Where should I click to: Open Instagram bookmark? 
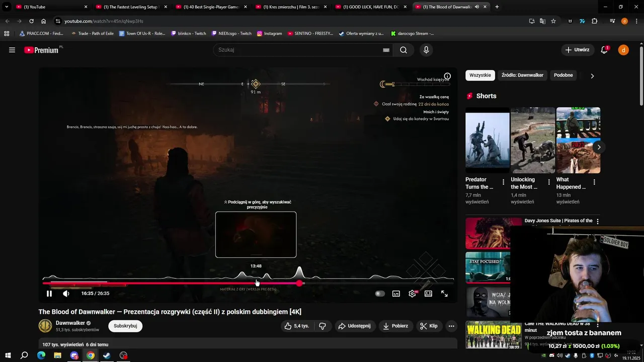click(269, 34)
